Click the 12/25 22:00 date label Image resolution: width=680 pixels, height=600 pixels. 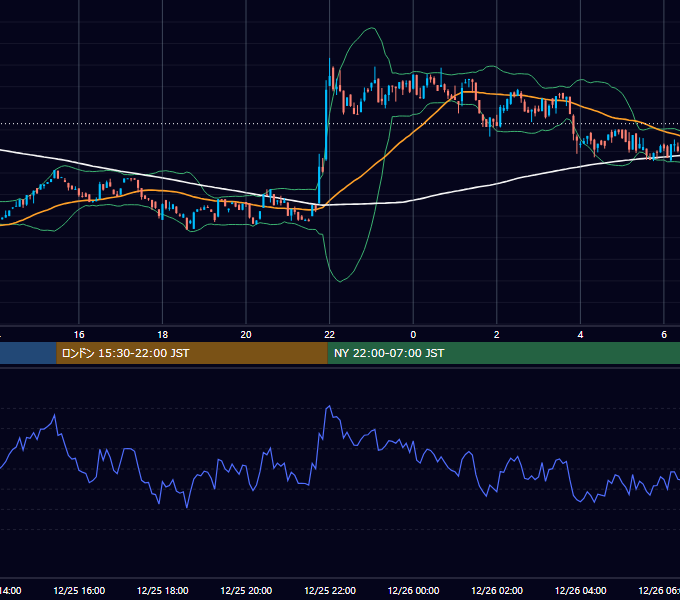(330, 591)
